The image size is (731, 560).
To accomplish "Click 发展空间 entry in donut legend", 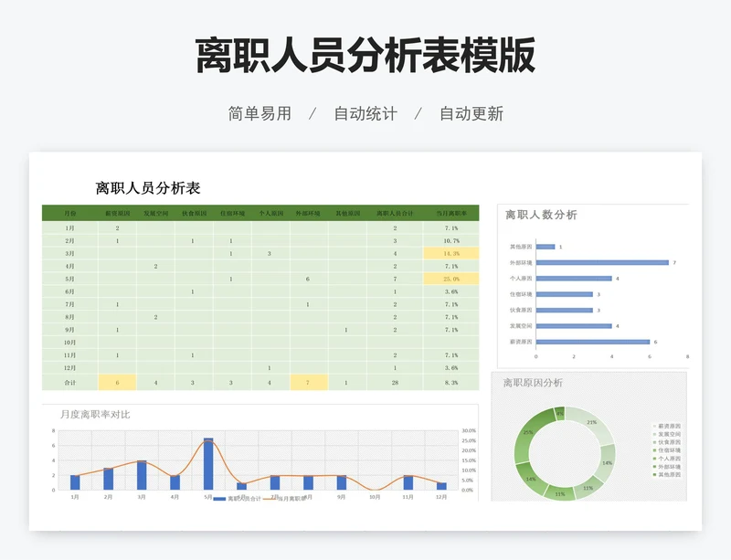I will (667, 434).
